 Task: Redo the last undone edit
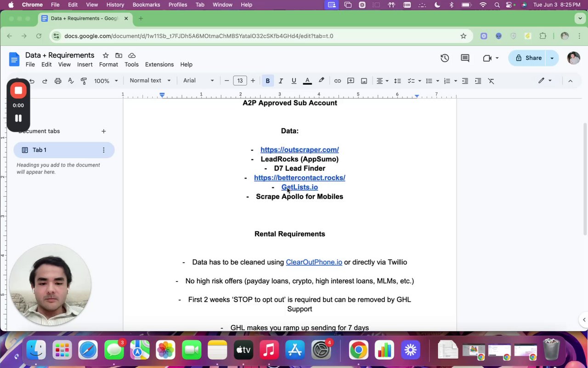45,81
